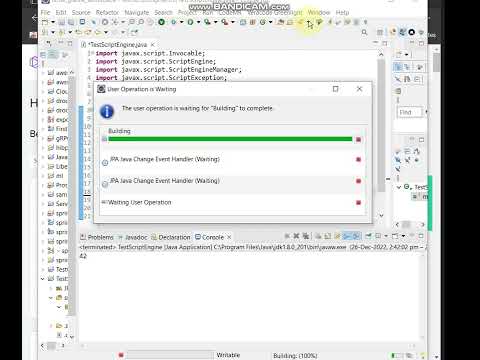The height and width of the screenshot is (360, 480).
Task: Close the TestScriptEngine.java editor tab
Action: coord(153,44)
